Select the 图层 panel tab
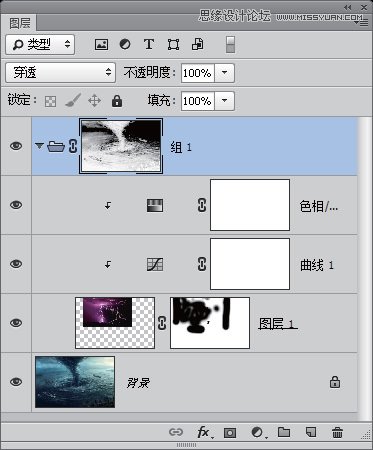 [x=19, y=23]
